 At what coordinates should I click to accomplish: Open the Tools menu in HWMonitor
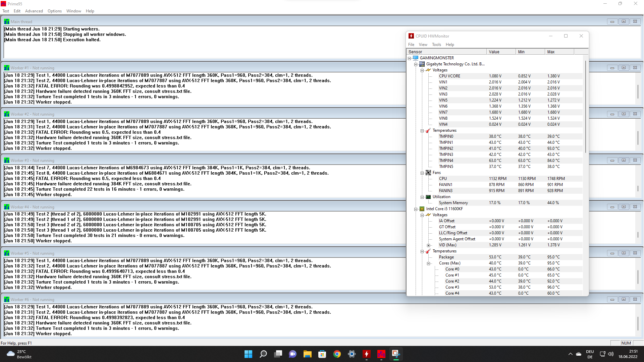pyautogui.click(x=436, y=45)
